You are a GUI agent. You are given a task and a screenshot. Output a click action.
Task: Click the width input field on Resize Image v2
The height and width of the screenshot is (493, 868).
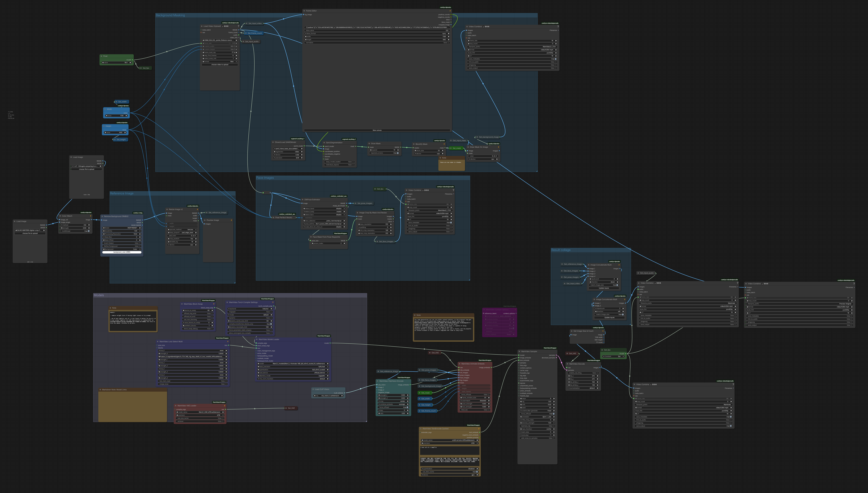point(182,223)
